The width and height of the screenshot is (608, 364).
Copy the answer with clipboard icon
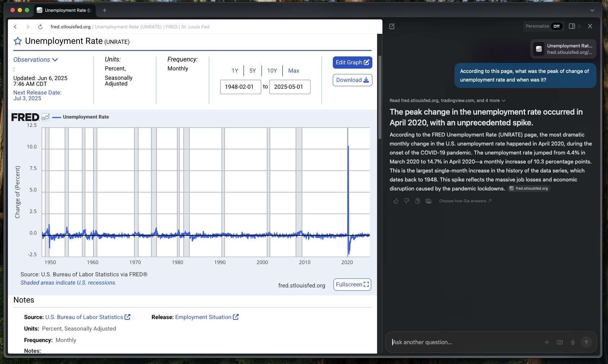coord(418,201)
